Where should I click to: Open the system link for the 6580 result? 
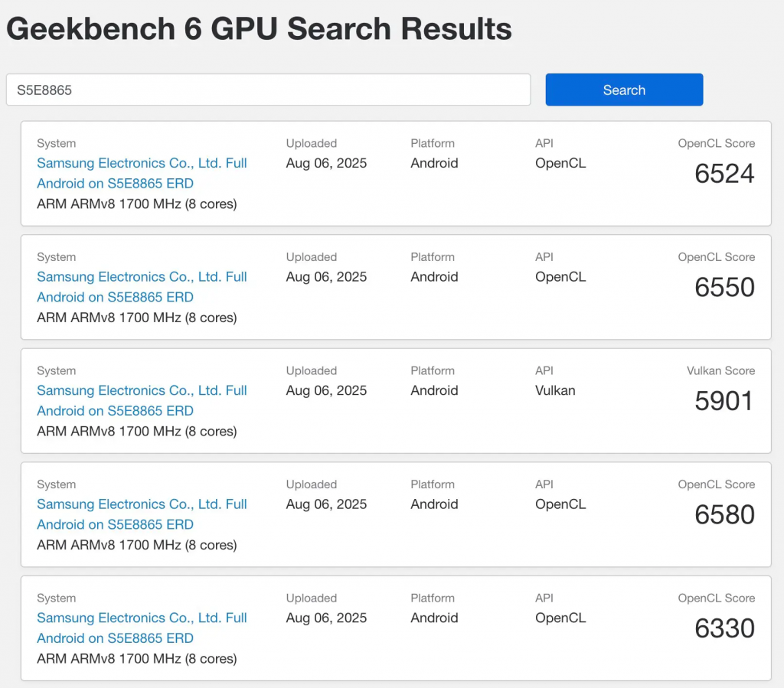tap(142, 514)
